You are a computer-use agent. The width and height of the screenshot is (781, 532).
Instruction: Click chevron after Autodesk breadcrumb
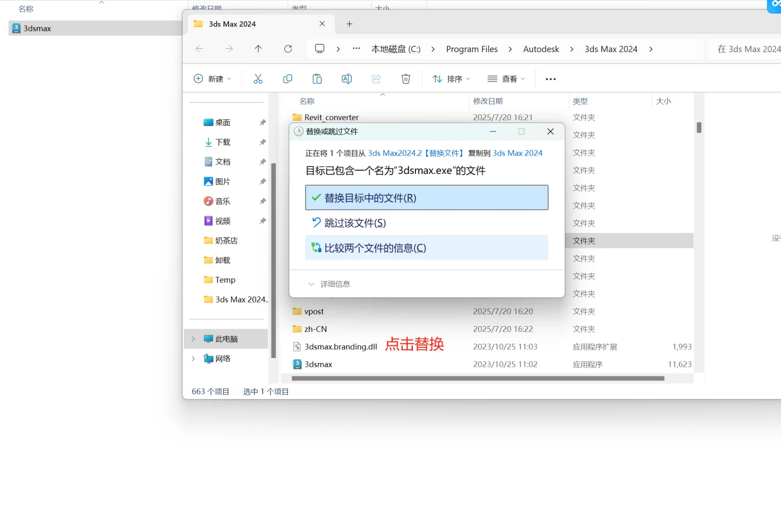572,49
